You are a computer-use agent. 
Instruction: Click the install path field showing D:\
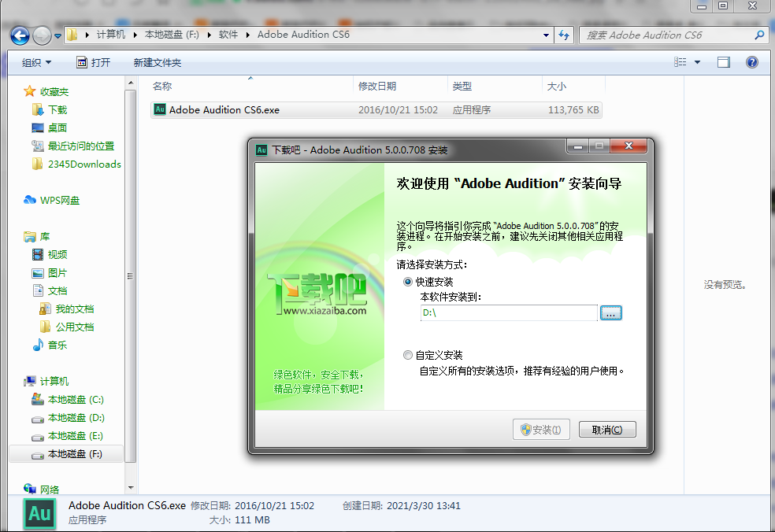click(x=509, y=312)
